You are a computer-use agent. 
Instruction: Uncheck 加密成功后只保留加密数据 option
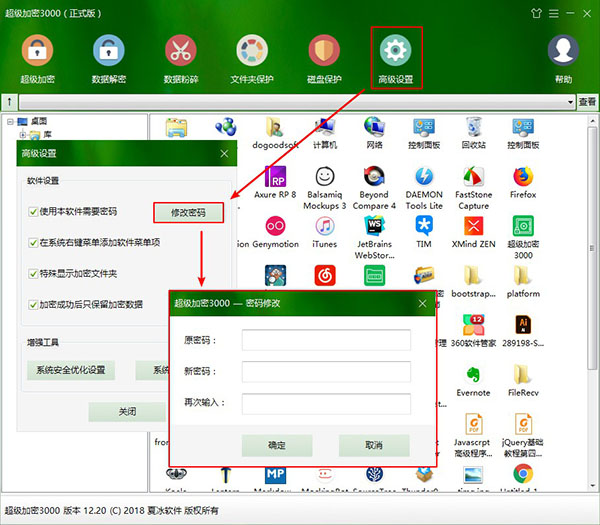click(x=33, y=303)
